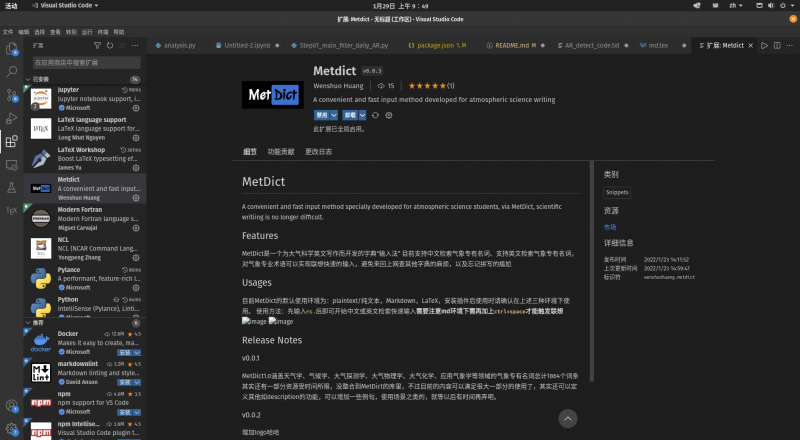
Task: Switch to the README.md editor tab
Action: pyautogui.click(x=516, y=45)
